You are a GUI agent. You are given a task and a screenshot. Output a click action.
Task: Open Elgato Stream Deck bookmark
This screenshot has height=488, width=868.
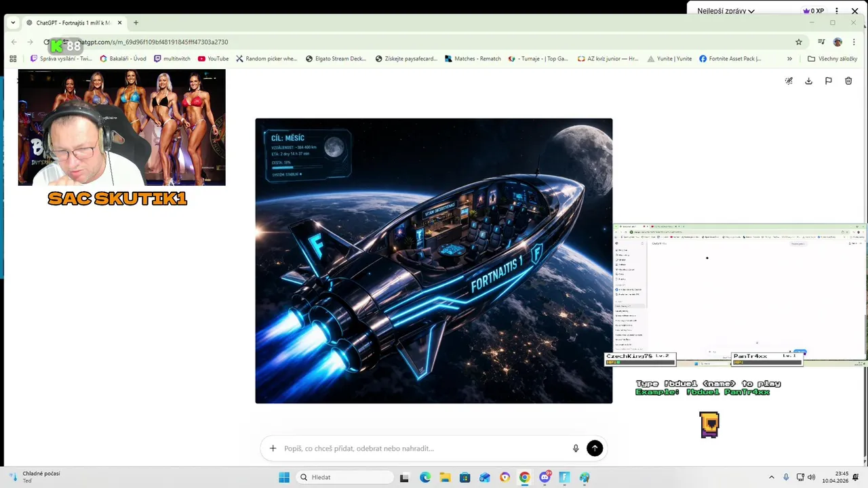[x=336, y=59]
